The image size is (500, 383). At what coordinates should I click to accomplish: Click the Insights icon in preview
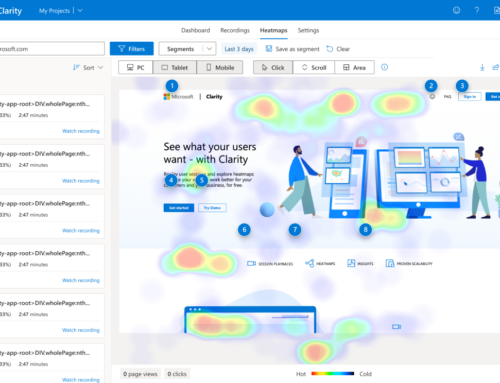point(351,263)
